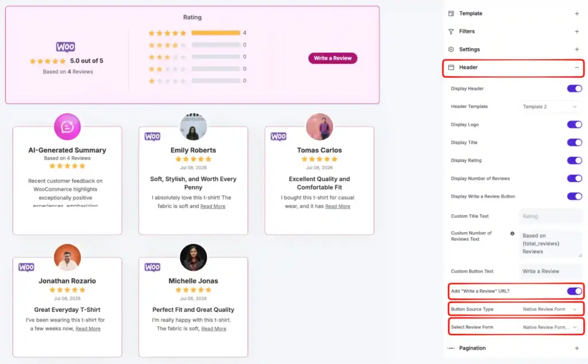Open Read More on Jonathan Rozario review
Viewport: 588px width, 364px height.
point(88,329)
